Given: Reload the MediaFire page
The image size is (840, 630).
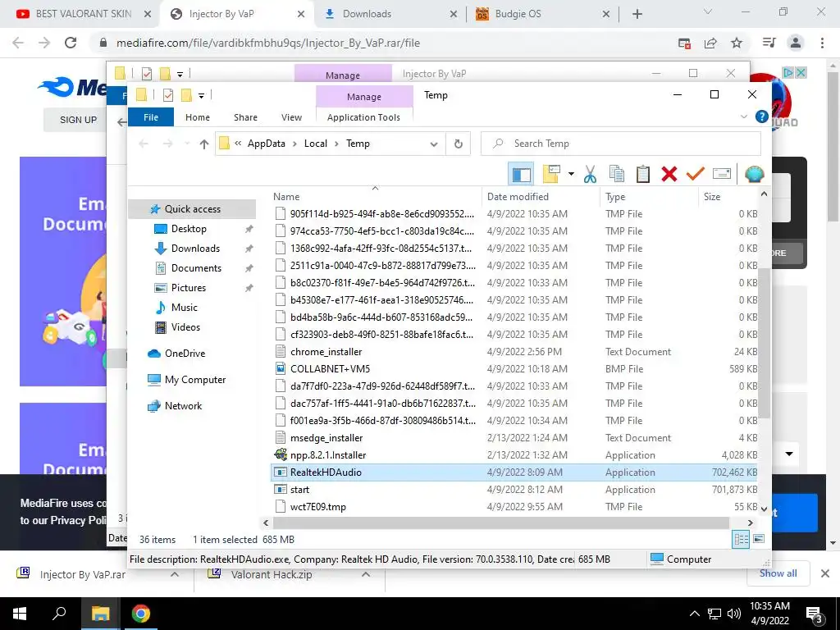Looking at the screenshot, I should [x=71, y=43].
